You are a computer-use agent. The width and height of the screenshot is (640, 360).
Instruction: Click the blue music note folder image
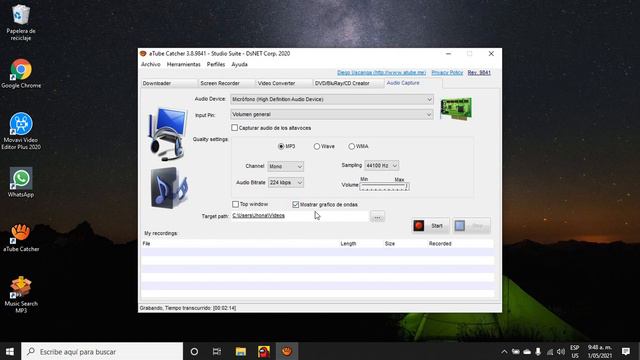(x=169, y=188)
